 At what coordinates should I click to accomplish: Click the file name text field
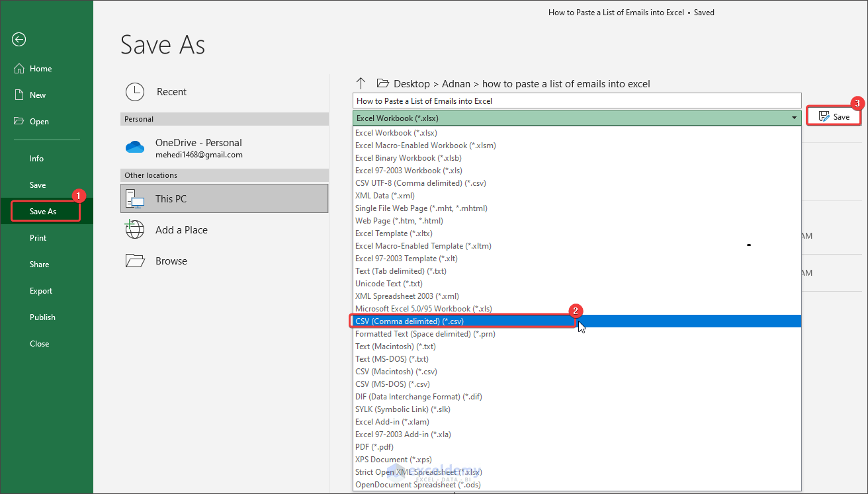click(x=576, y=101)
